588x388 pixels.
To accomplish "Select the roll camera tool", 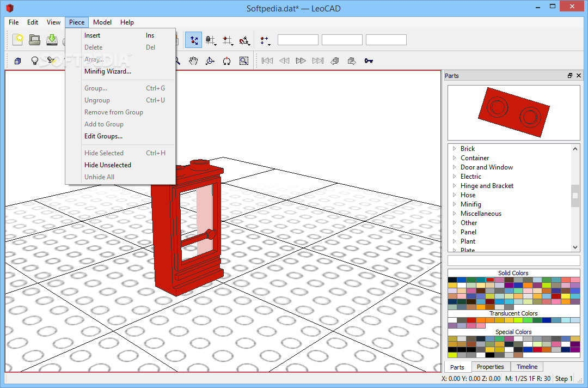I will (227, 61).
